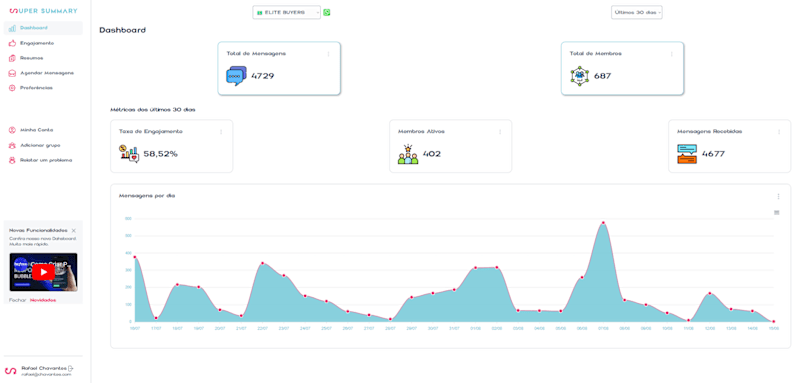Close the Novas Funcionalidades panel
Image resolution: width=800 pixels, height=383 pixels.
click(x=73, y=231)
